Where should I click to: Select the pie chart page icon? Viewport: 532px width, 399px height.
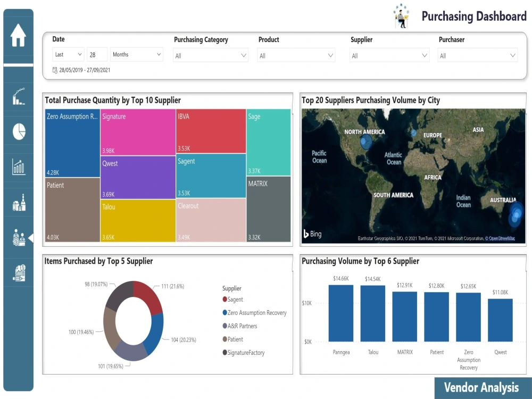click(18, 132)
